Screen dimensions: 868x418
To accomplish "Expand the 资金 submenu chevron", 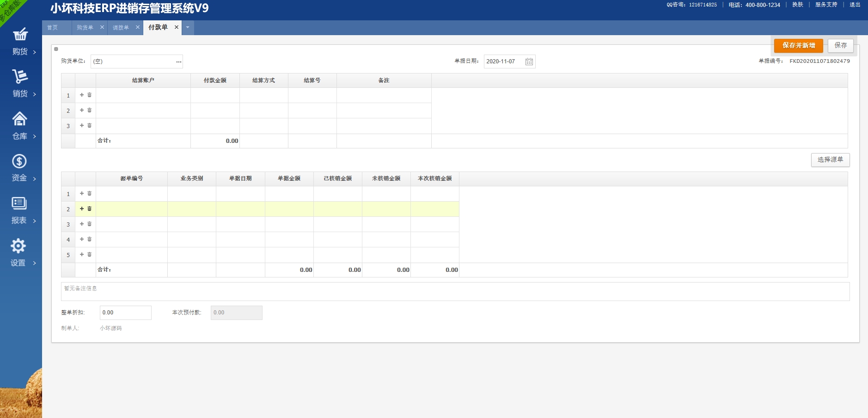I will pos(35,179).
